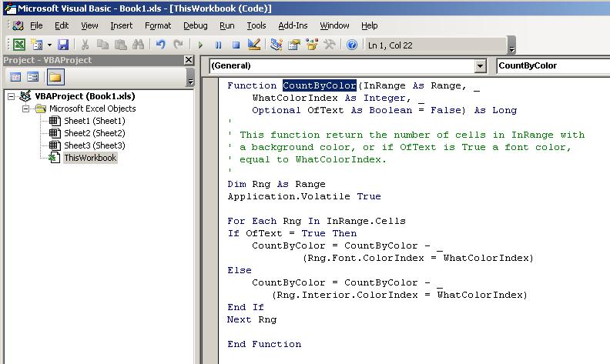Open Project pane toolbar options arrow
This screenshot has width=610, height=364.
(x=191, y=78)
